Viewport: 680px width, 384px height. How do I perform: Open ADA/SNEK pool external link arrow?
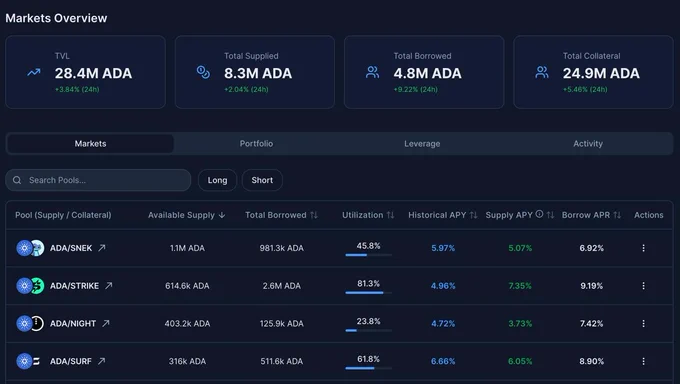point(101,248)
